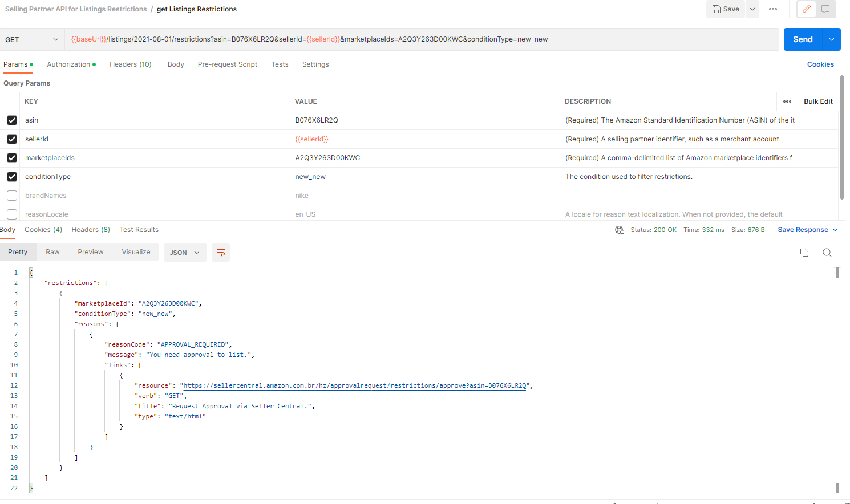Image resolution: width=850 pixels, height=504 pixels.
Task: Open the Test Results tab
Action: pos(139,230)
